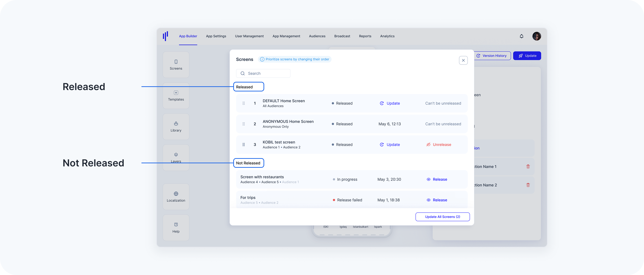
Task: Open Templates in the sidebar
Action: tap(176, 96)
